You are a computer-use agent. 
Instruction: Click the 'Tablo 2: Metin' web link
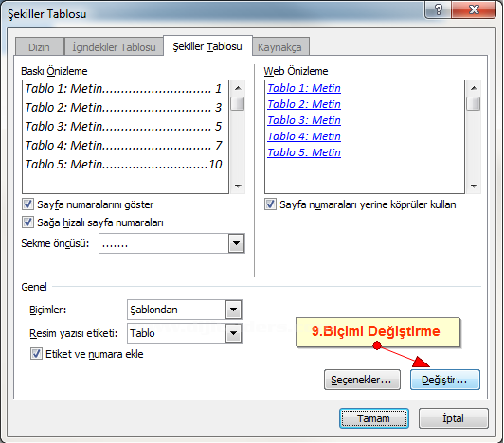coord(304,104)
